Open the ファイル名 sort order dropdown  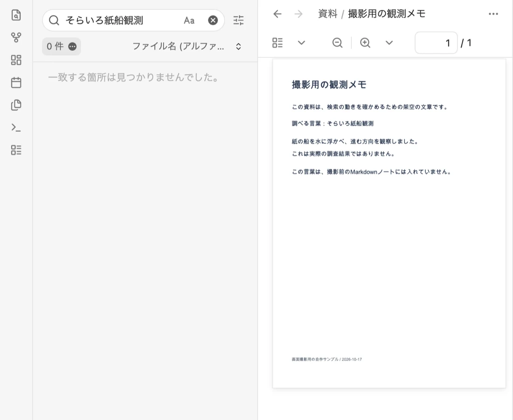point(187,47)
